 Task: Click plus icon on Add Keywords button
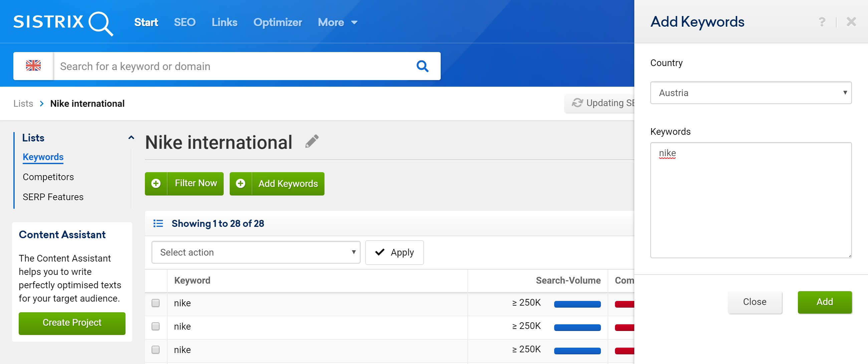coord(241,184)
